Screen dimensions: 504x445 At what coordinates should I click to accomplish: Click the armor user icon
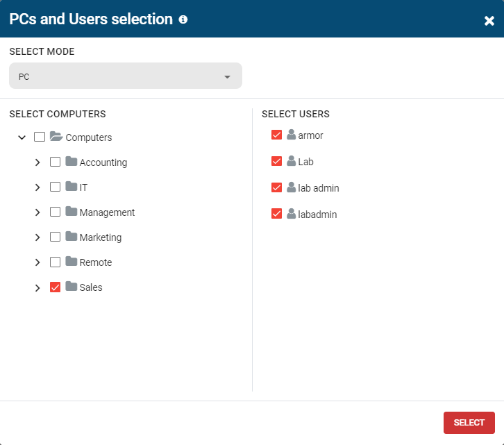point(291,135)
